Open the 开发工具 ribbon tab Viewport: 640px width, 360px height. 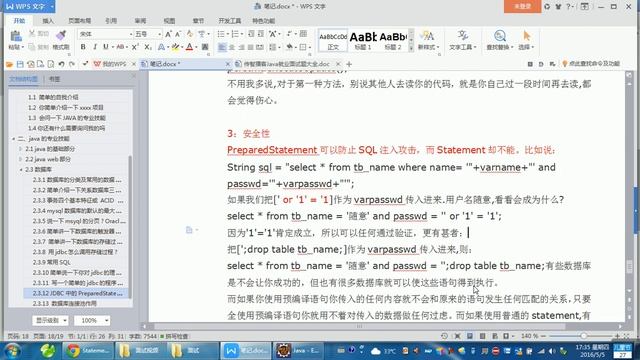click(229, 21)
